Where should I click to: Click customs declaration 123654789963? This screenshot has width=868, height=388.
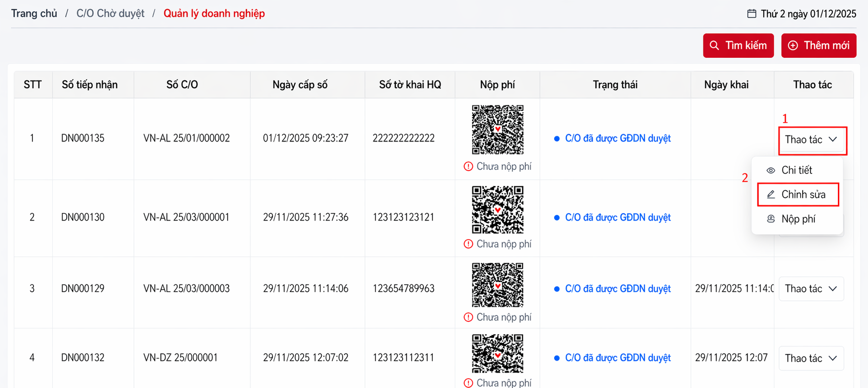point(404,289)
